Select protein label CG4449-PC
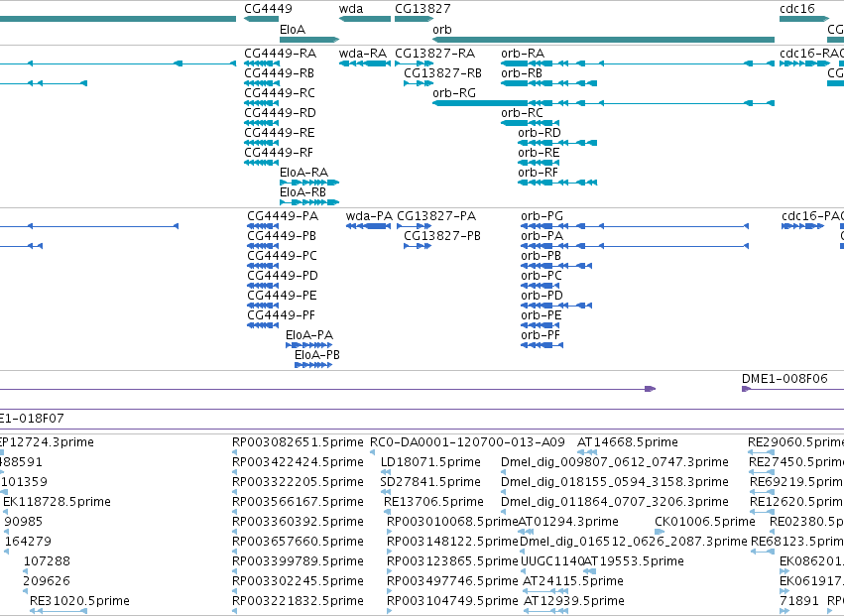 tap(282, 256)
